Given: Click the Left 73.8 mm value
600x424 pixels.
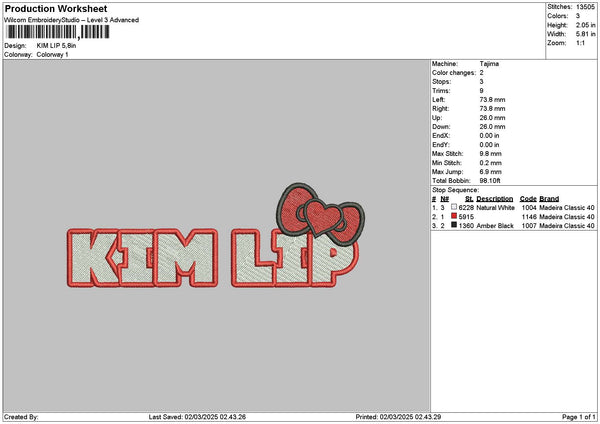Looking at the screenshot, I should (492, 100).
